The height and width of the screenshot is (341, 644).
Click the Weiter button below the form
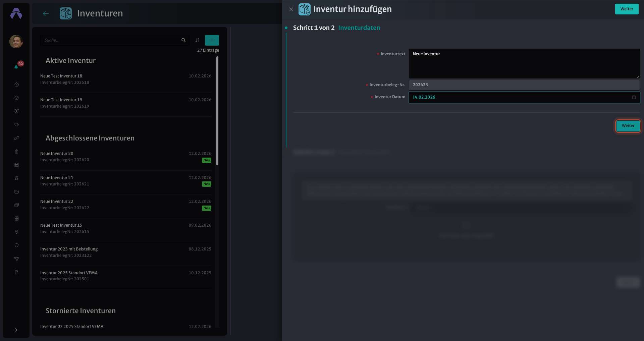pyautogui.click(x=628, y=126)
